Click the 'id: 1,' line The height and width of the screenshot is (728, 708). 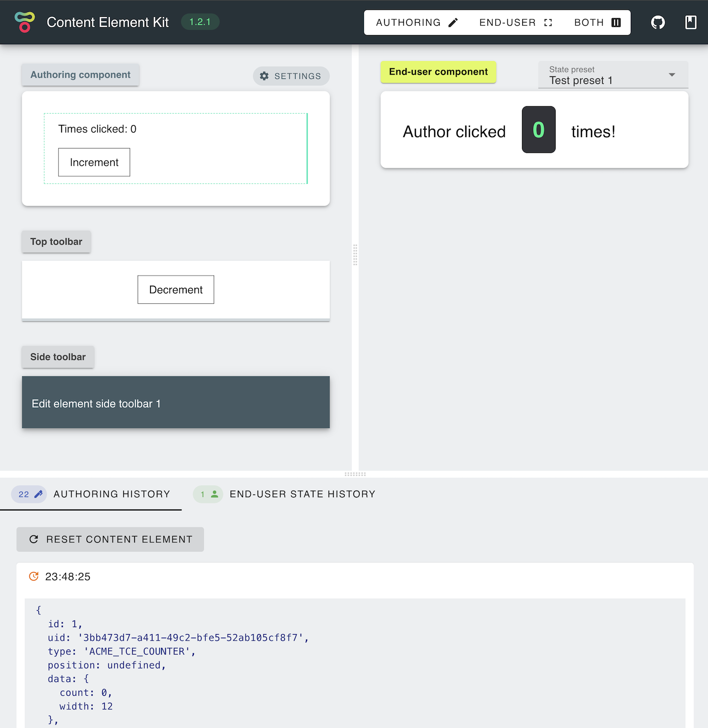point(65,624)
